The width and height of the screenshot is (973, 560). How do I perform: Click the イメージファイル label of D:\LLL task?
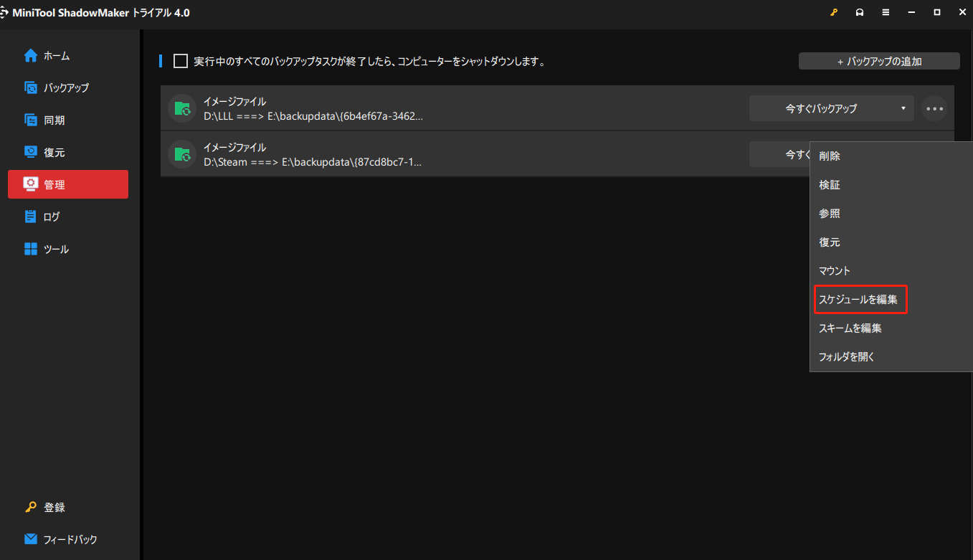(x=234, y=102)
